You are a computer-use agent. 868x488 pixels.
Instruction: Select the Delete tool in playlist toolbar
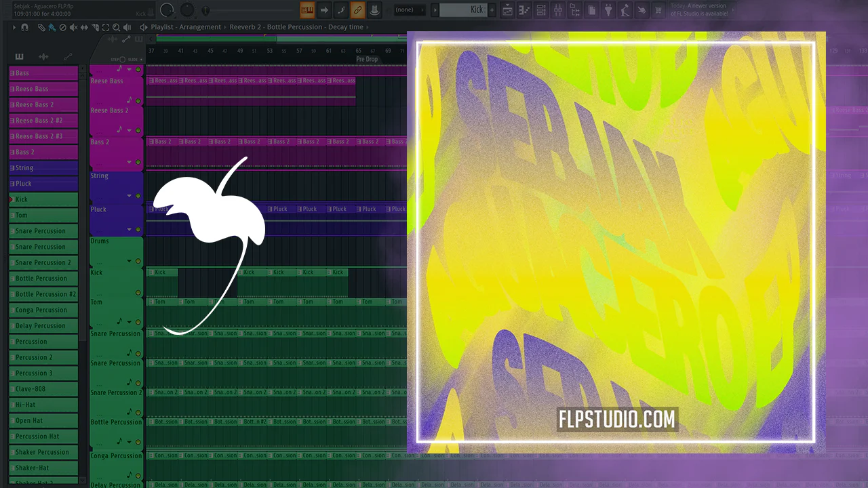63,27
